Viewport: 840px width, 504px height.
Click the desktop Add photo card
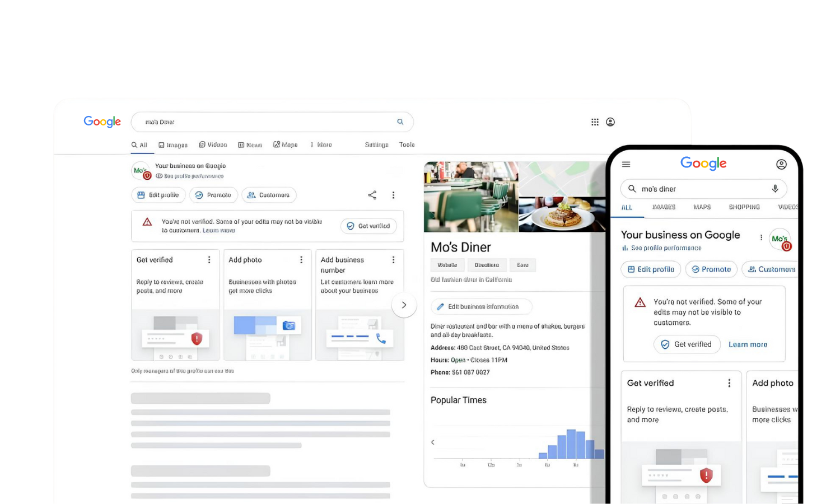point(267,305)
